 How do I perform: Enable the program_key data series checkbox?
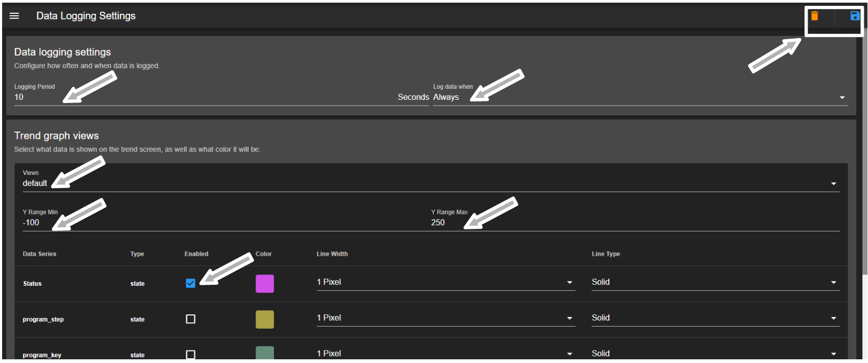190,355
